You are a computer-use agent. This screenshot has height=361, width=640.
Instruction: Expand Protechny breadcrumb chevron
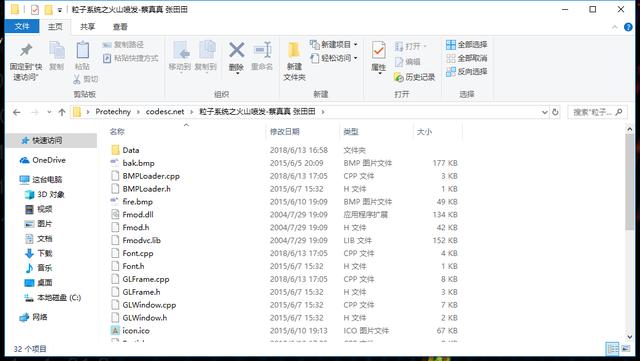[138, 112]
